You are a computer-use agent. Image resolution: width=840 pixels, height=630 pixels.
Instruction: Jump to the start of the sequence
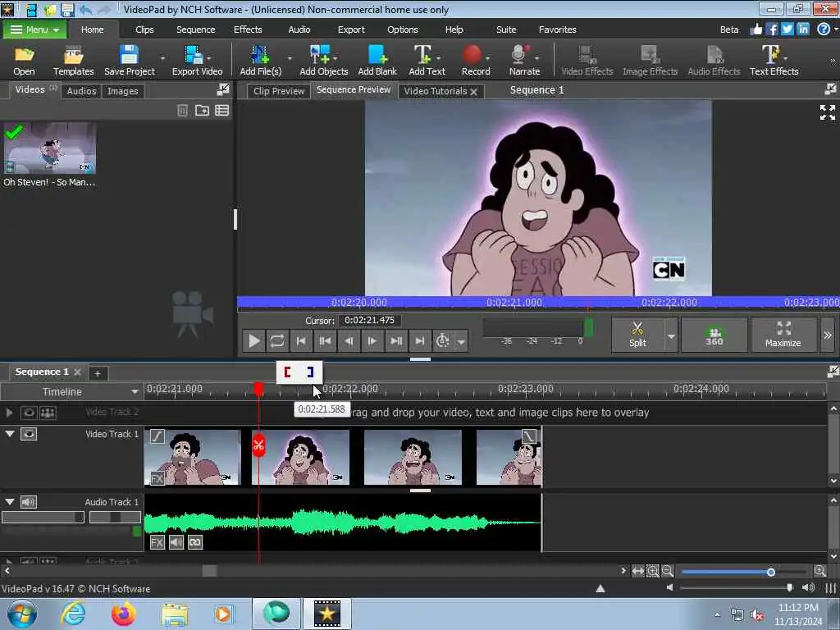pos(301,340)
